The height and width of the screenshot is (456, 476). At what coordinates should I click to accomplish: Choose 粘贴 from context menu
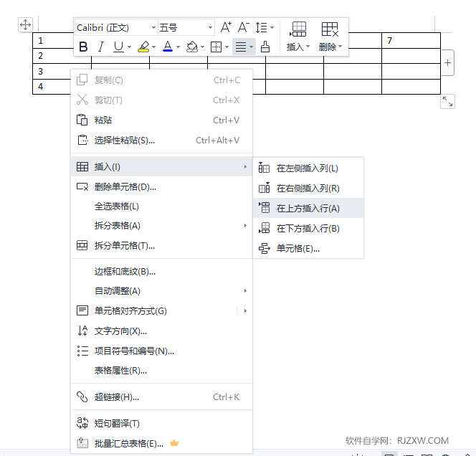coord(161,120)
